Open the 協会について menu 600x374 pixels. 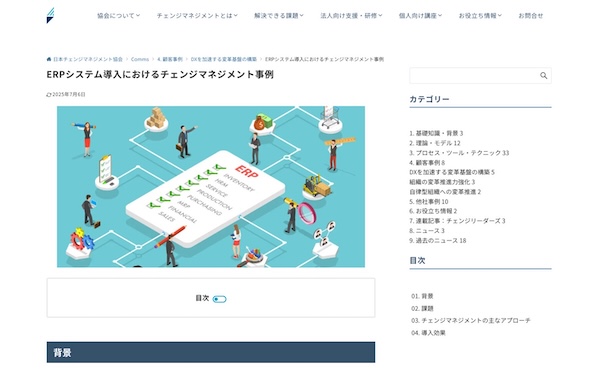pyautogui.click(x=118, y=16)
